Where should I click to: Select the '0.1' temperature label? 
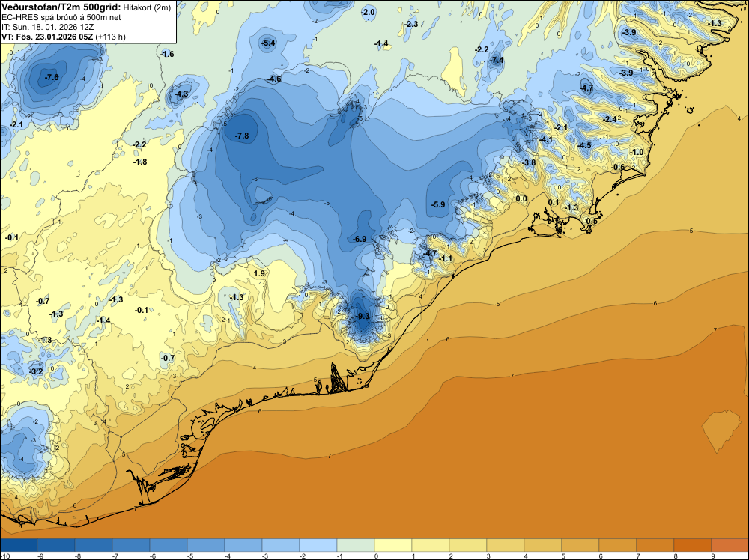tap(554, 202)
